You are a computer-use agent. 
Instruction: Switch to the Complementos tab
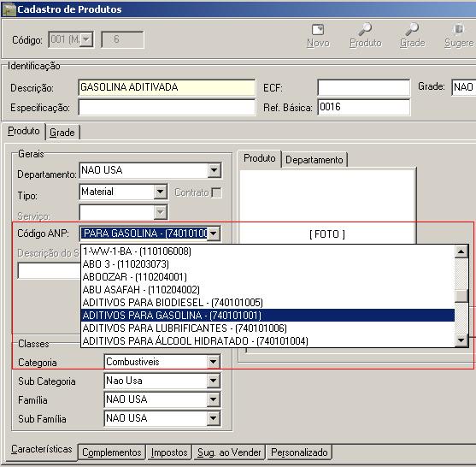112,452
